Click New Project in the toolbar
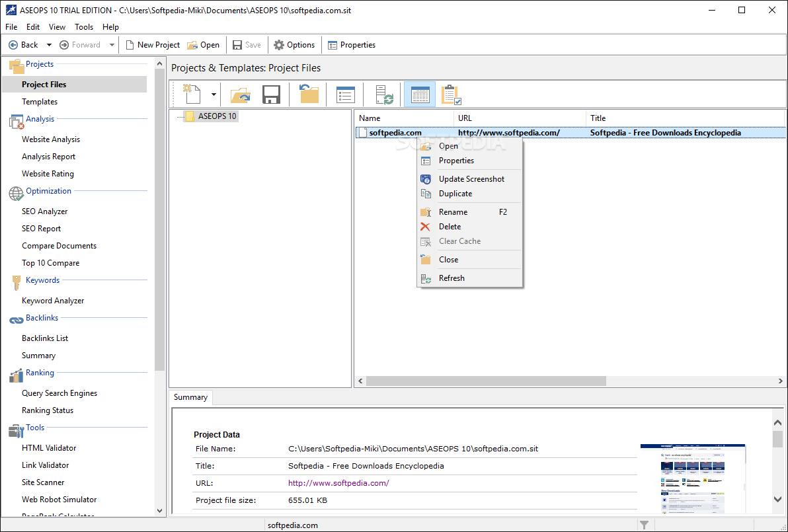 click(152, 45)
